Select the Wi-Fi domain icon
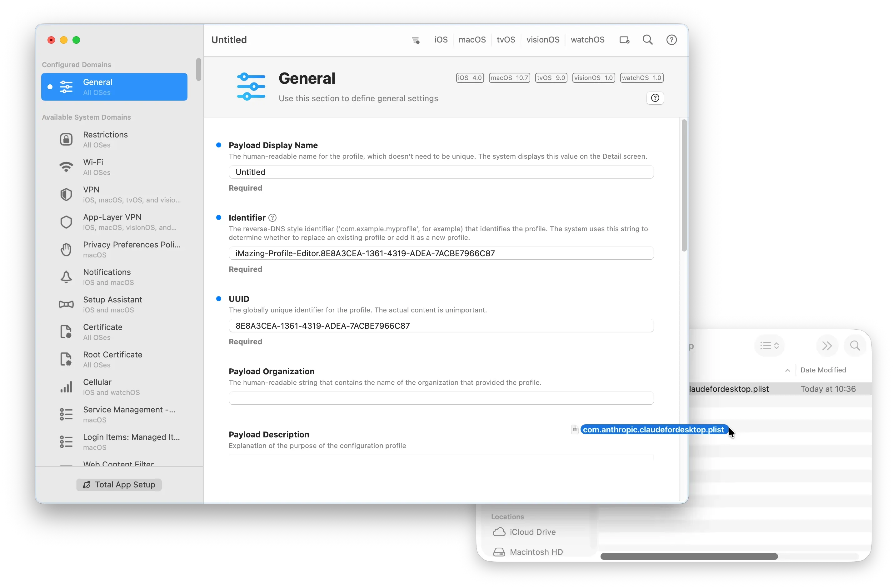Viewport: 893px width, 588px height. pos(67,167)
